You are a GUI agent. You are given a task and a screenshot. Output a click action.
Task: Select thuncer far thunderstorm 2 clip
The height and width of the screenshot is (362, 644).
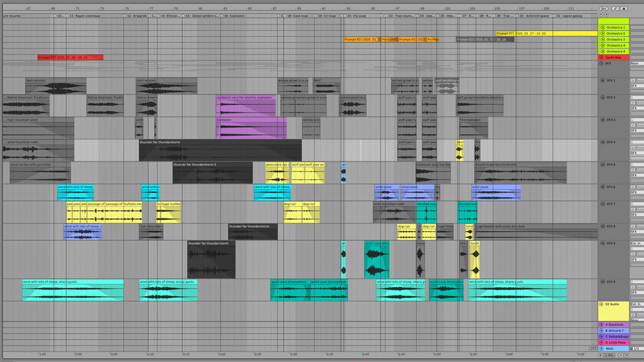coord(212,172)
